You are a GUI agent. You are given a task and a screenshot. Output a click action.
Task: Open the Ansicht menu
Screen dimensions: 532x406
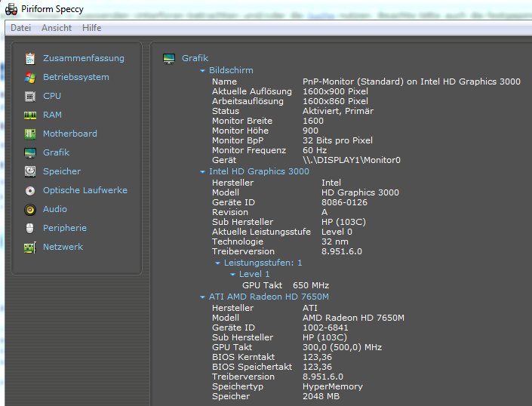click(x=57, y=28)
